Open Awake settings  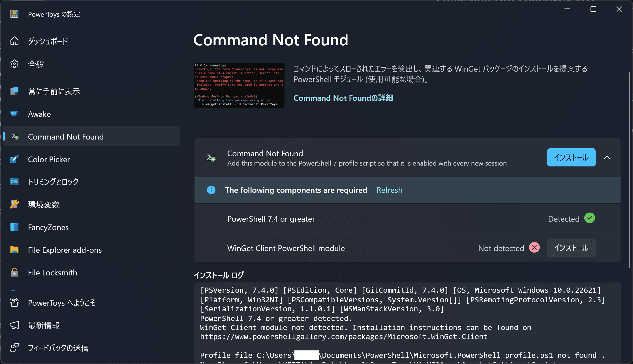tap(91, 114)
